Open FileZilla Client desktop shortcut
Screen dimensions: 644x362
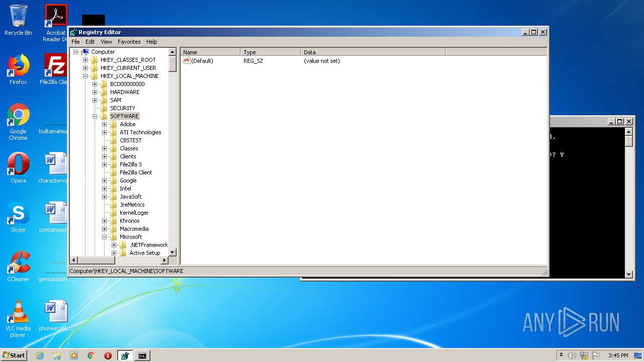click(x=55, y=69)
